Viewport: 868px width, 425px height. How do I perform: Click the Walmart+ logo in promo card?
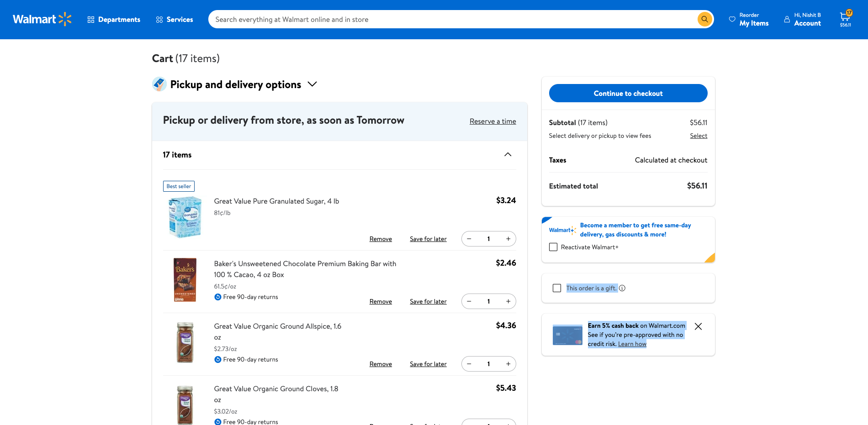(x=562, y=230)
